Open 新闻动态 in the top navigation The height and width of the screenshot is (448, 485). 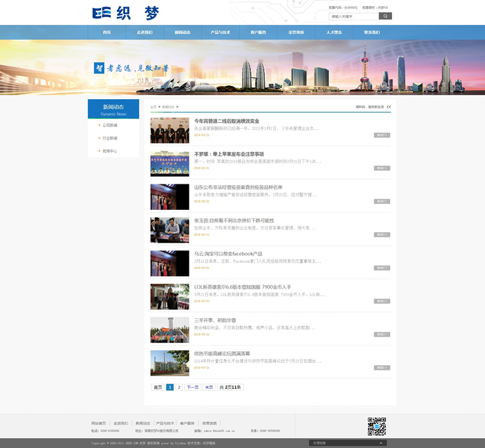pos(182,32)
